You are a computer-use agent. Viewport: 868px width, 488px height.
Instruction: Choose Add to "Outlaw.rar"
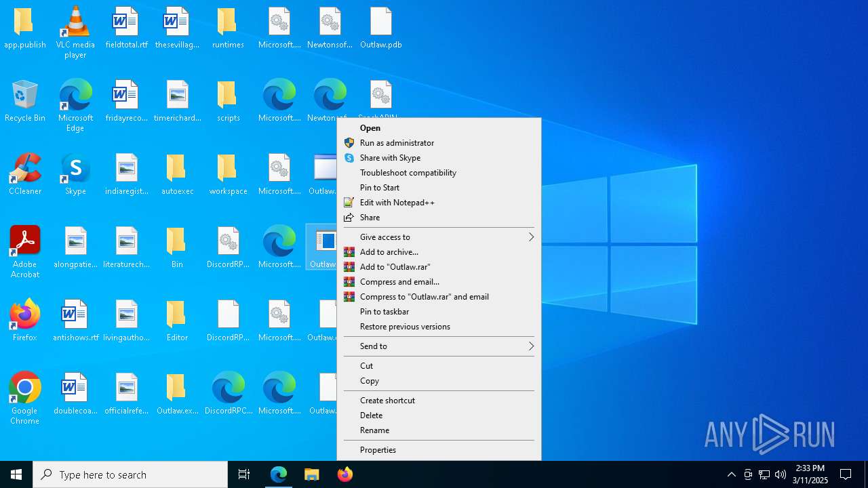(439, 267)
